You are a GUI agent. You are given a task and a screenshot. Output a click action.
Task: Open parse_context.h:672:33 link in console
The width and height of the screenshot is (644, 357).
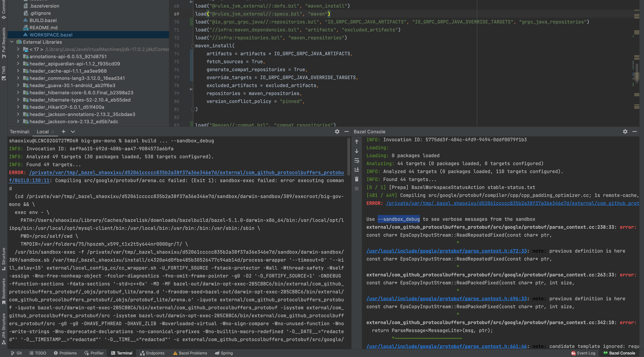pyautogui.click(x=447, y=251)
